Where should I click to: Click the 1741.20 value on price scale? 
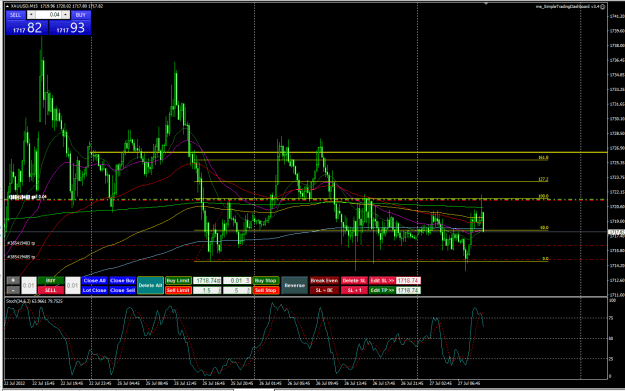click(x=617, y=16)
